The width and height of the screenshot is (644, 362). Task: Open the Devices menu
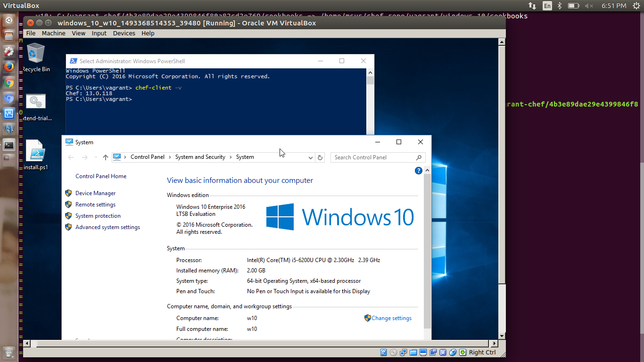[124, 33]
